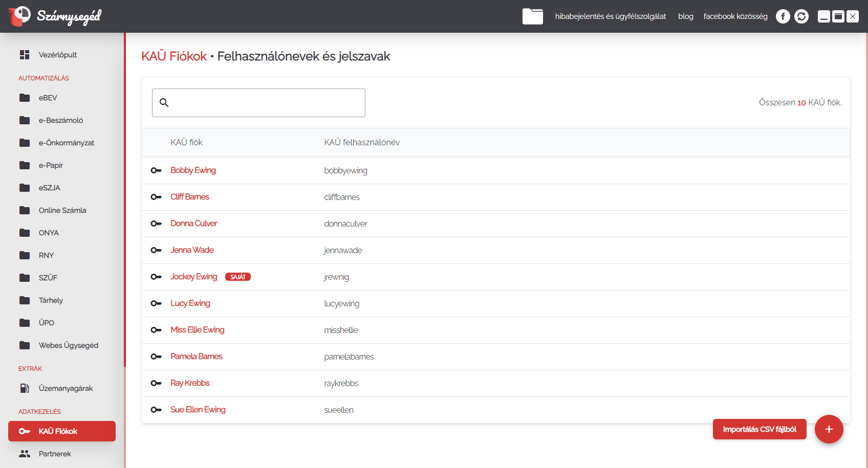This screenshot has height=468, width=868.
Task: Open Online Számla menu item
Action: pyautogui.click(x=62, y=210)
